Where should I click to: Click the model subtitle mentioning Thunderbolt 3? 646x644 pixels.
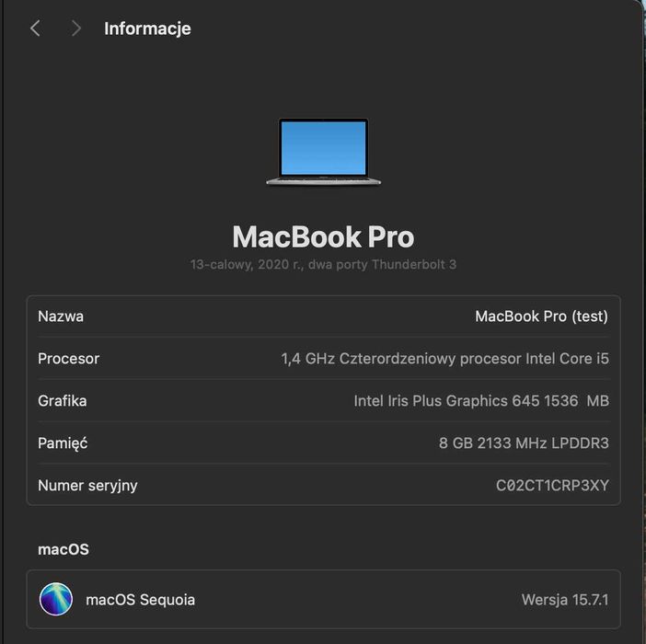[x=323, y=264]
